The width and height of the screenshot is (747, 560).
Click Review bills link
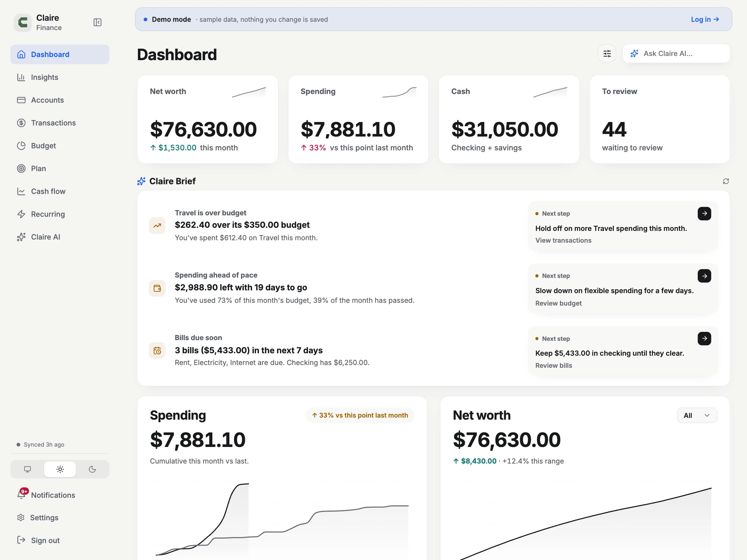[x=554, y=365]
